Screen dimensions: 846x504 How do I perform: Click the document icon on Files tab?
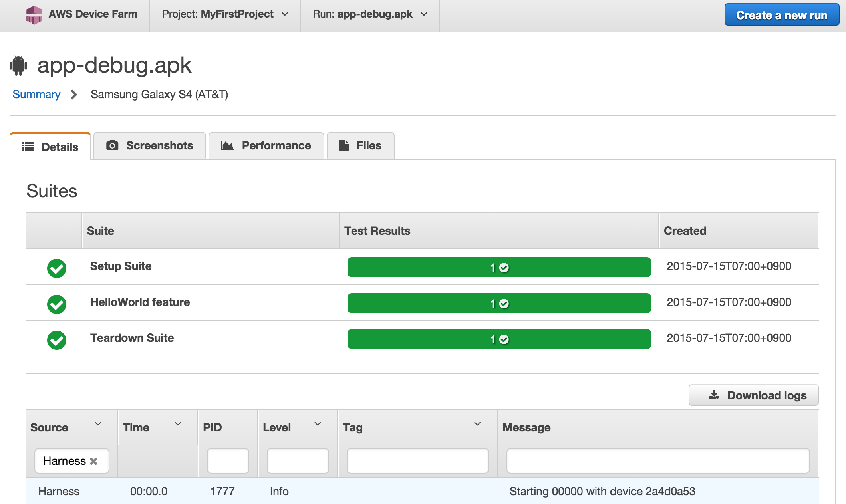tap(344, 145)
